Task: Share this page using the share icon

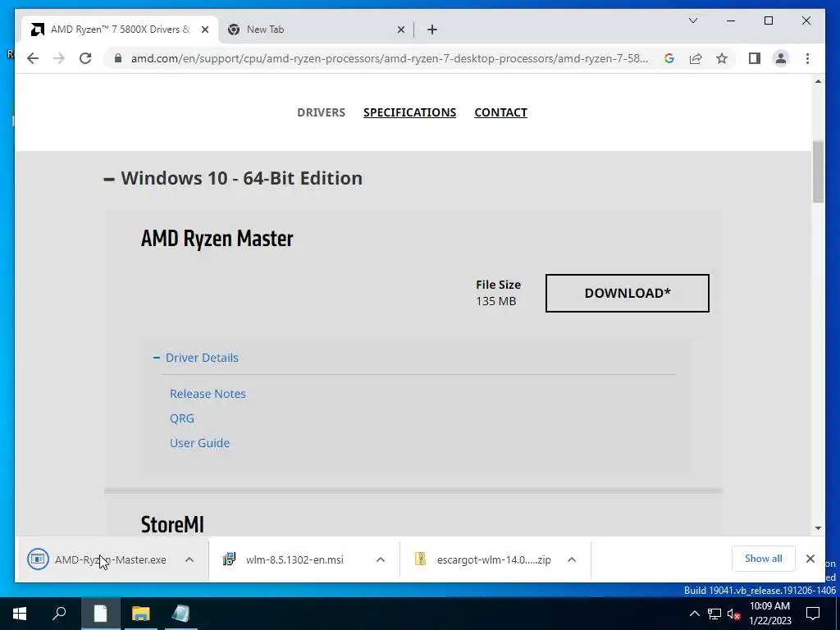Action: [696, 58]
